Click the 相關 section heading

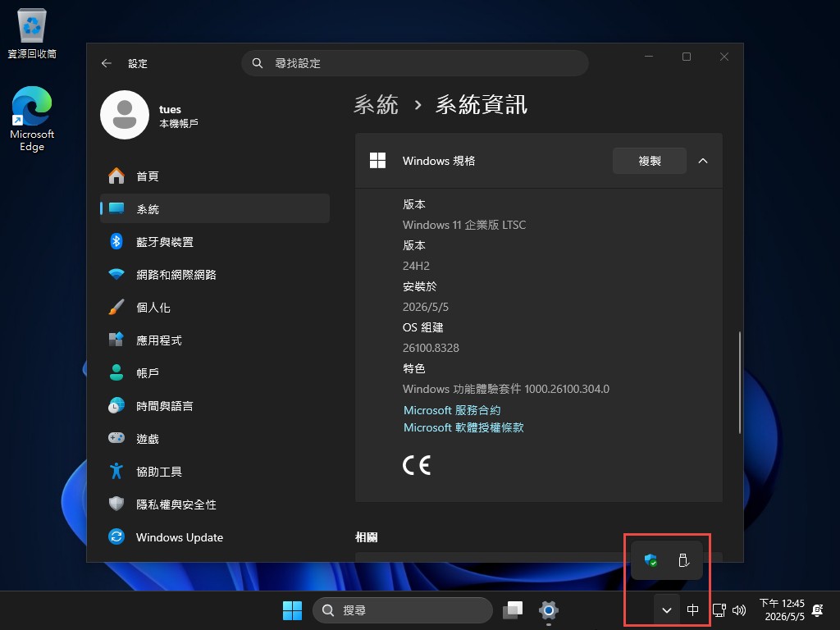coord(367,537)
